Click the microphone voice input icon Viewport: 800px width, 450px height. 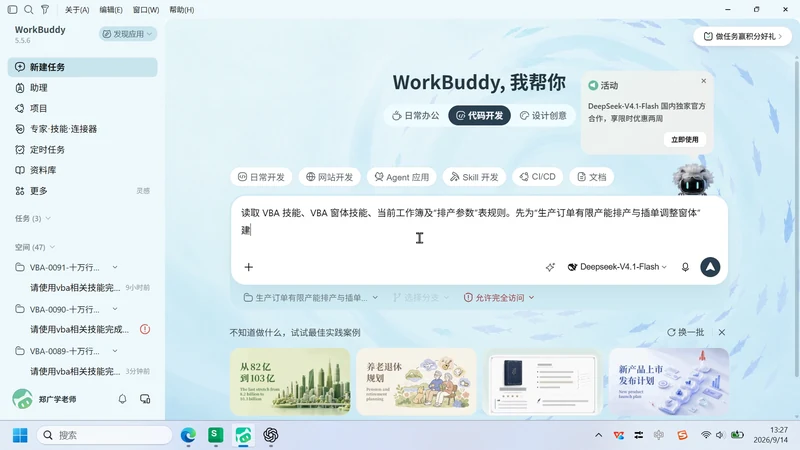(685, 267)
